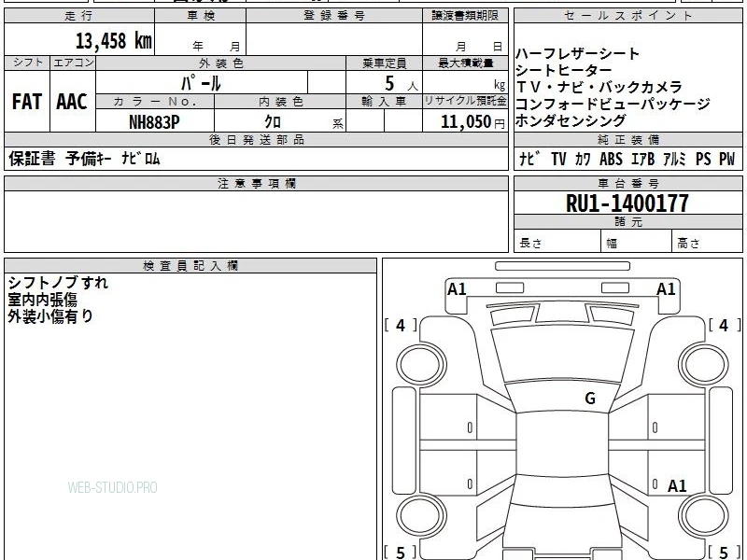Click inspector note 室内内張傷
This screenshot has height=560, width=747.
point(42,300)
